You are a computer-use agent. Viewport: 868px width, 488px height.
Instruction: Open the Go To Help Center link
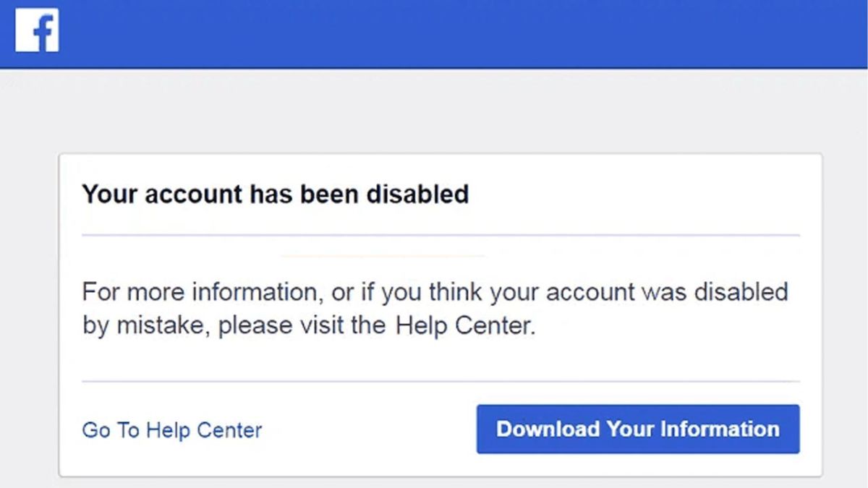pyautogui.click(x=171, y=430)
